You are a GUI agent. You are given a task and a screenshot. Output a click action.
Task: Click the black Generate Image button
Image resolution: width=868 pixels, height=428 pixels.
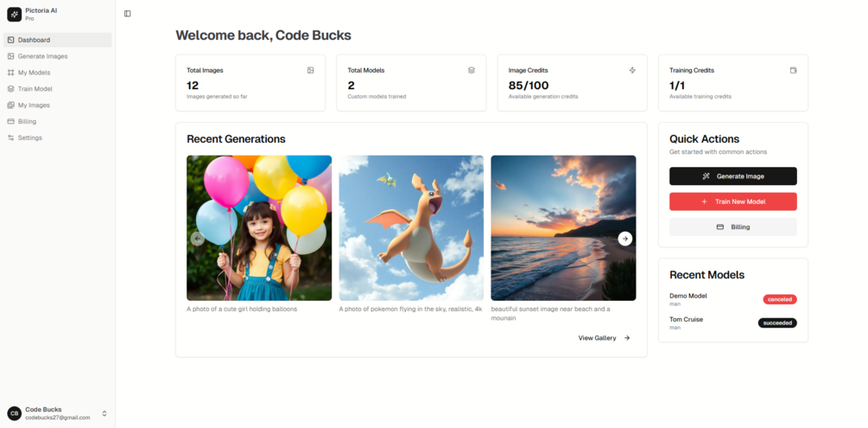(x=733, y=176)
